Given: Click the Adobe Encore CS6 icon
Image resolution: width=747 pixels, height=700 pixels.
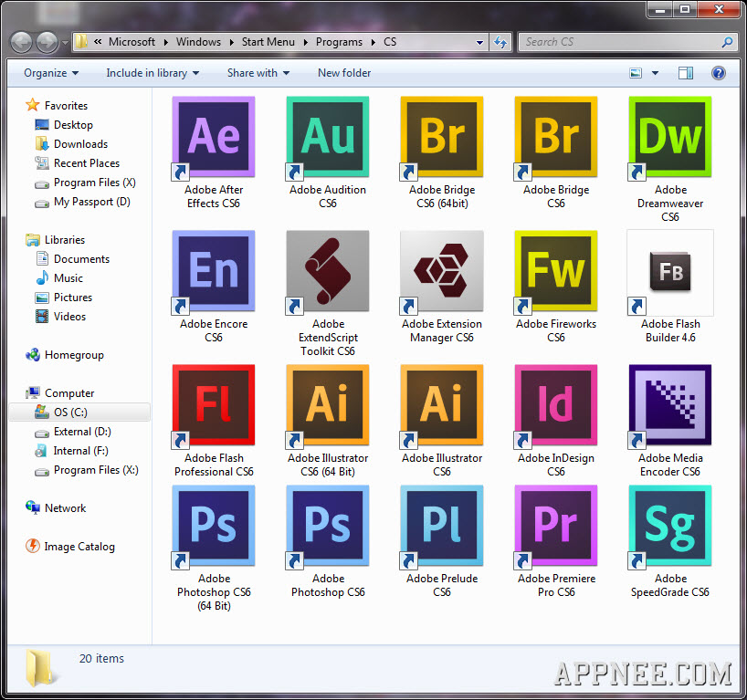Looking at the screenshot, I should click(x=214, y=271).
